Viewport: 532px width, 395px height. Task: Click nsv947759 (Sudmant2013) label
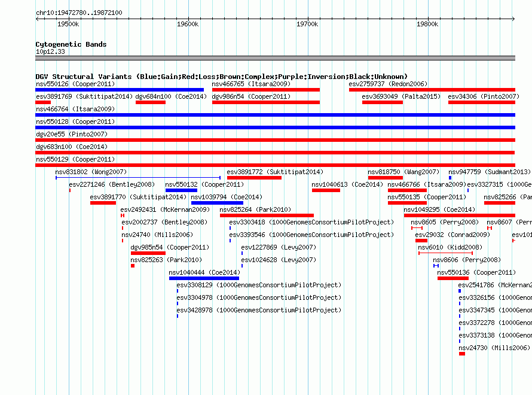pos(490,172)
